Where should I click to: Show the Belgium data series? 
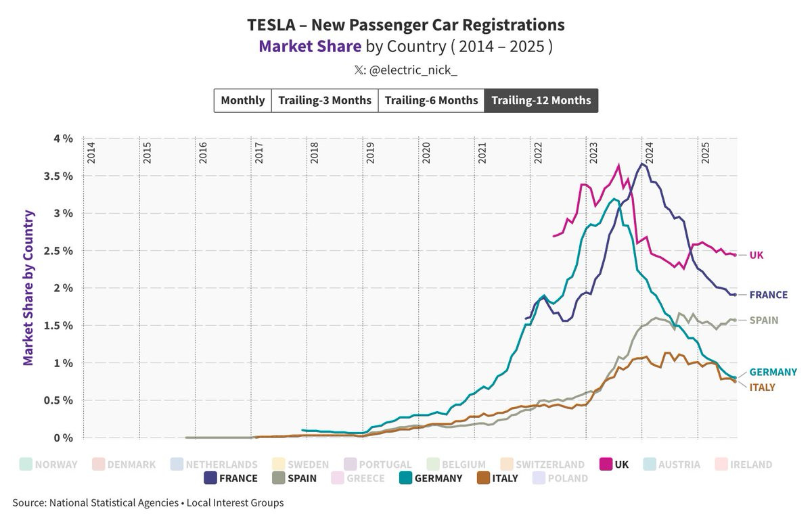(x=434, y=465)
